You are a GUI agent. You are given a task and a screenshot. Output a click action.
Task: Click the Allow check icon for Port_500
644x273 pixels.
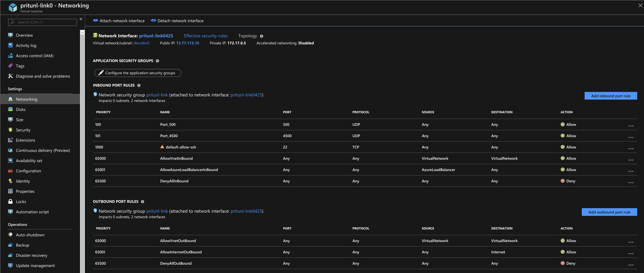click(x=562, y=125)
